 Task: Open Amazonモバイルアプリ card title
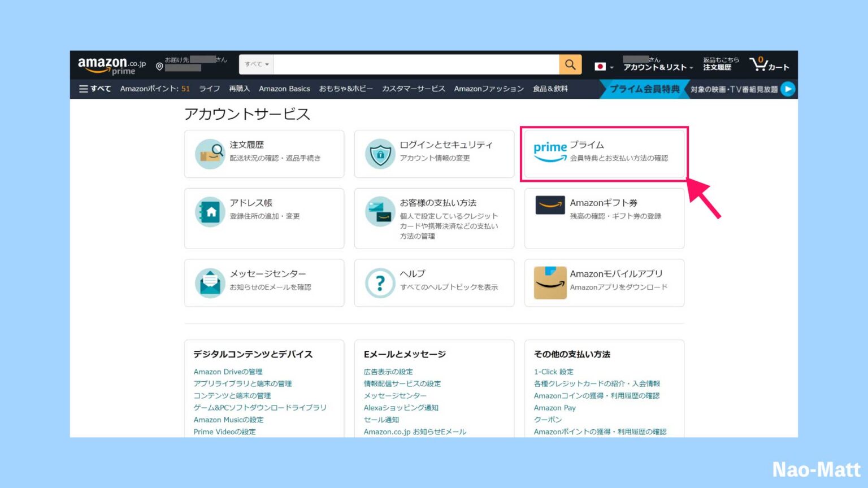[x=616, y=274]
